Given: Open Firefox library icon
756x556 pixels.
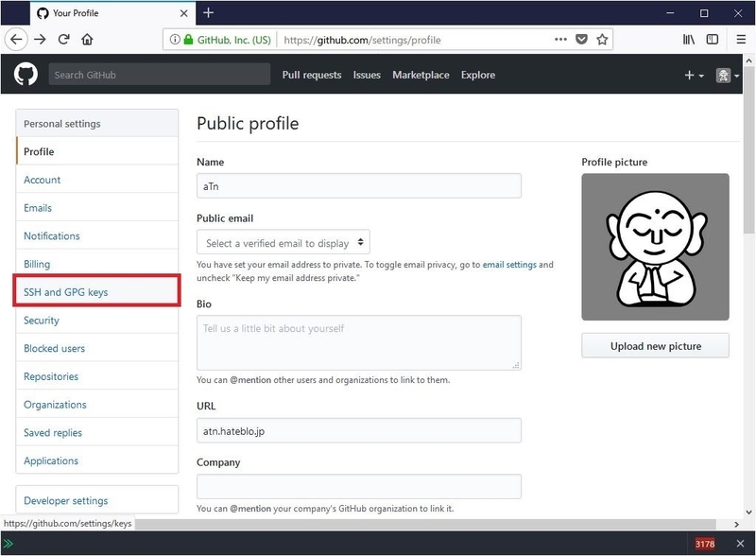Looking at the screenshot, I should [688, 40].
